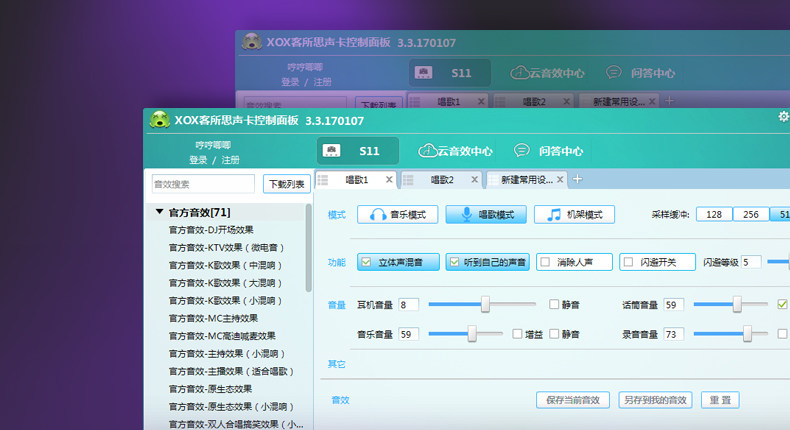Select 官方音效-原生态效果（小混响）
Viewport: 790px width, 430px height.
231,406
